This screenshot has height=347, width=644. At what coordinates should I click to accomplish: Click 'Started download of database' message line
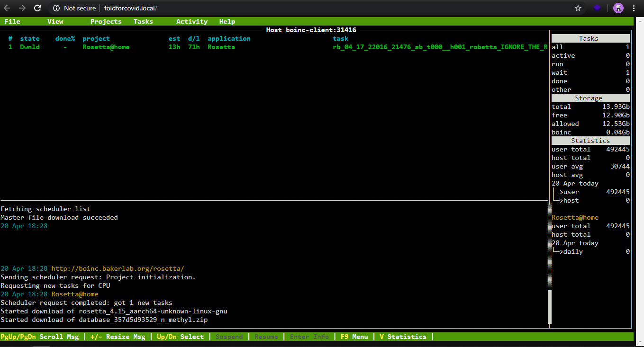click(x=104, y=320)
